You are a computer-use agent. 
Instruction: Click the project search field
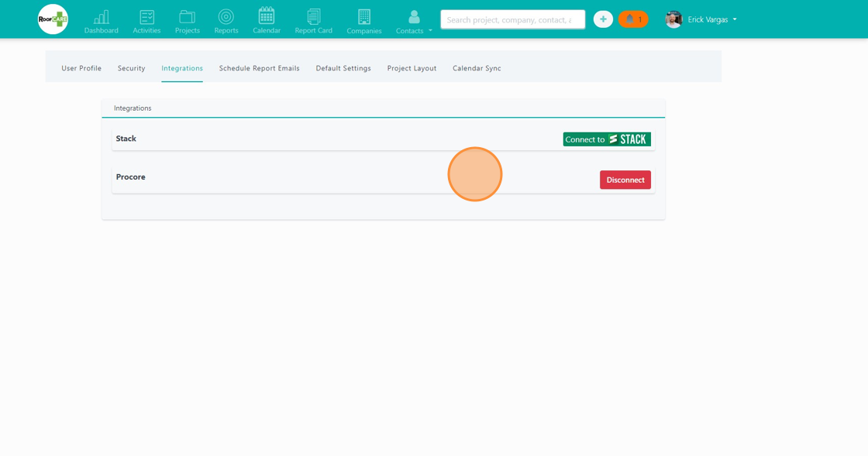pyautogui.click(x=512, y=19)
